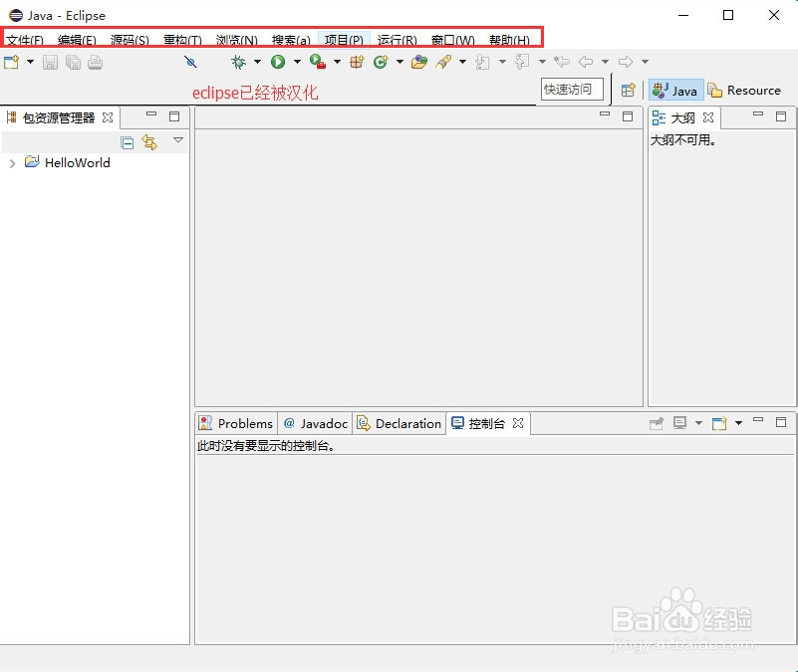Click the Pin Console icon

click(657, 423)
